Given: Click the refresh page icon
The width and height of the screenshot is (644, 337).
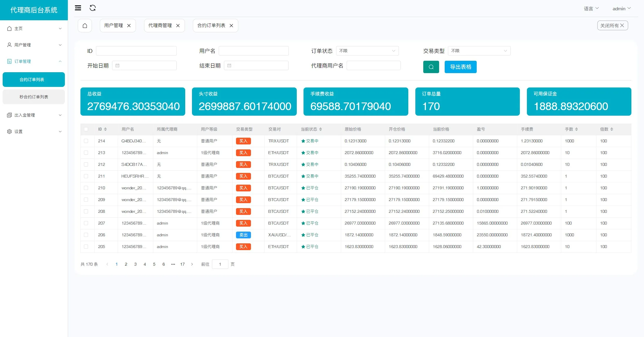Looking at the screenshot, I should pyautogui.click(x=93, y=8).
